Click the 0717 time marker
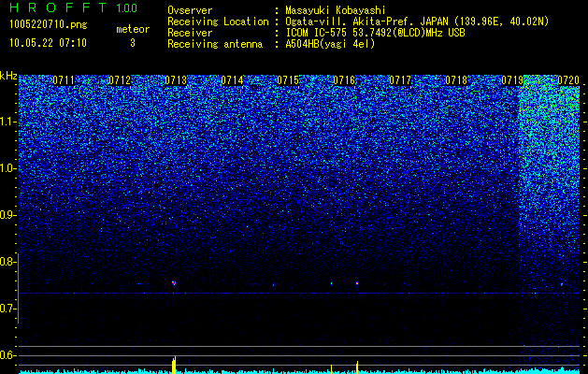This screenshot has width=588, height=374. [400, 80]
